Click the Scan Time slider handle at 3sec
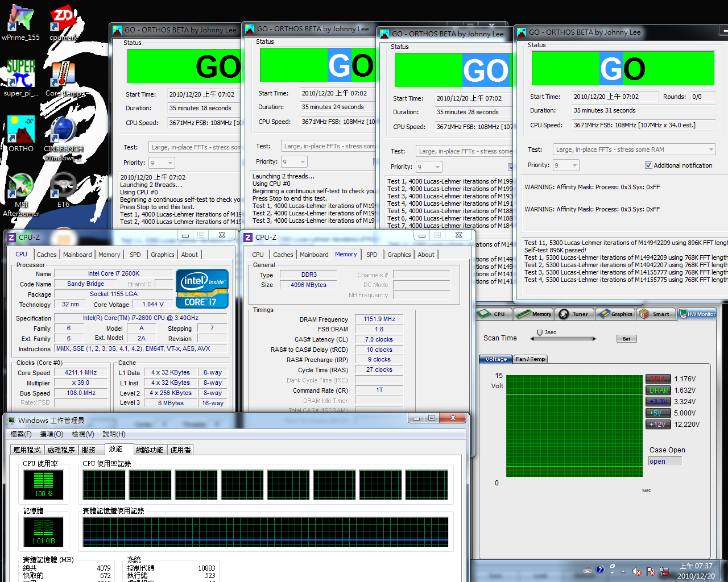The height and width of the screenshot is (582, 728). pyautogui.click(x=540, y=332)
